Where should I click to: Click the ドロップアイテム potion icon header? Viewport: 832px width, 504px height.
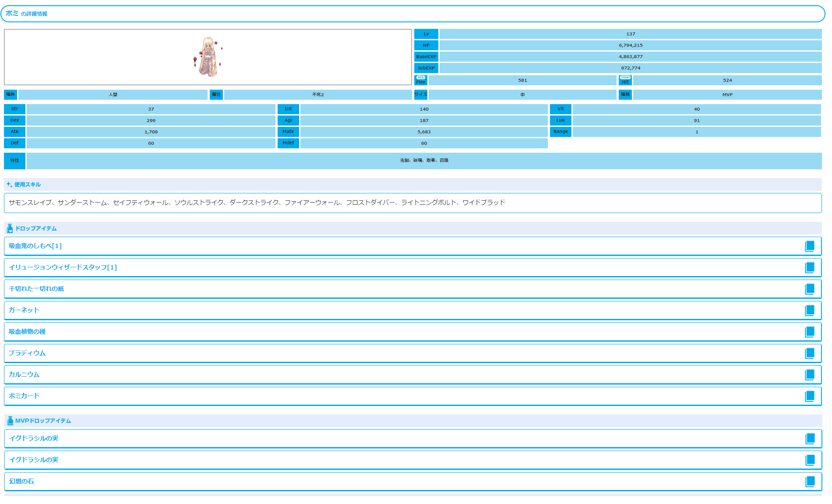[x=10, y=228]
